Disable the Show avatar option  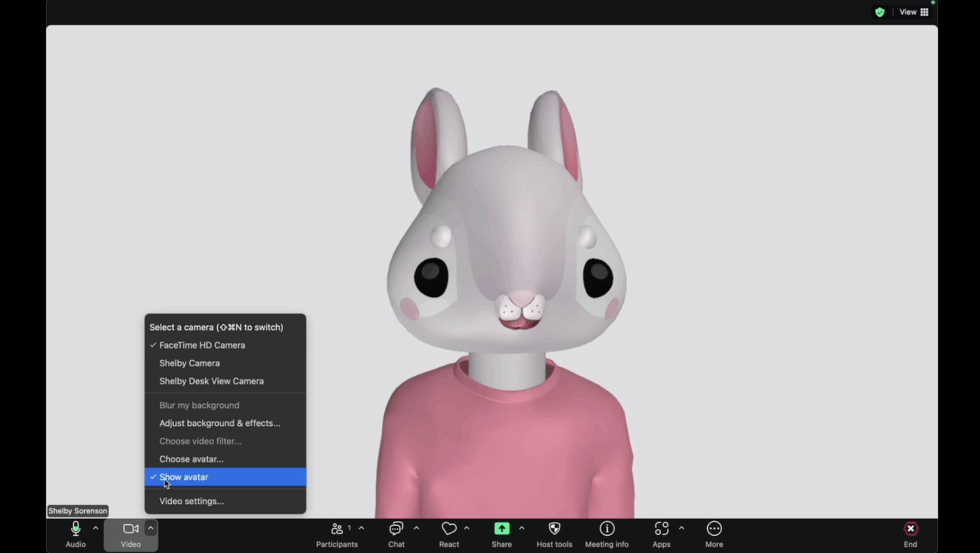click(x=183, y=477)
